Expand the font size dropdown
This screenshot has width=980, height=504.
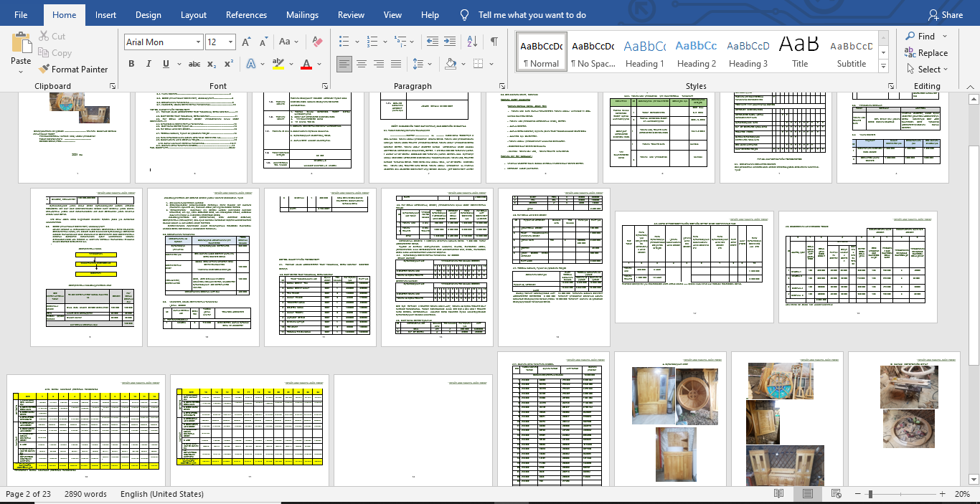click(x=230, y=42)
